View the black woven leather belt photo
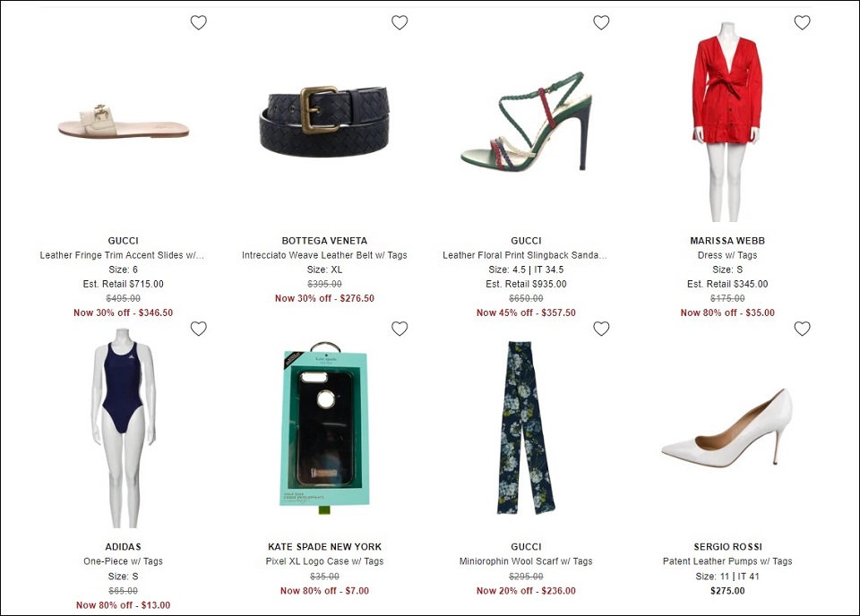The width and height of the screenshot is (860, 616). click(x=323, y=121)
